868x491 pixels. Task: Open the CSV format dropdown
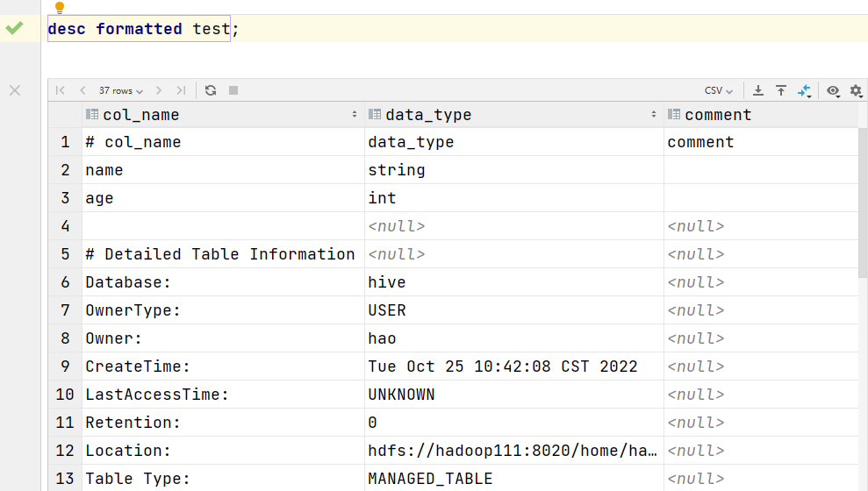(719, 90)
